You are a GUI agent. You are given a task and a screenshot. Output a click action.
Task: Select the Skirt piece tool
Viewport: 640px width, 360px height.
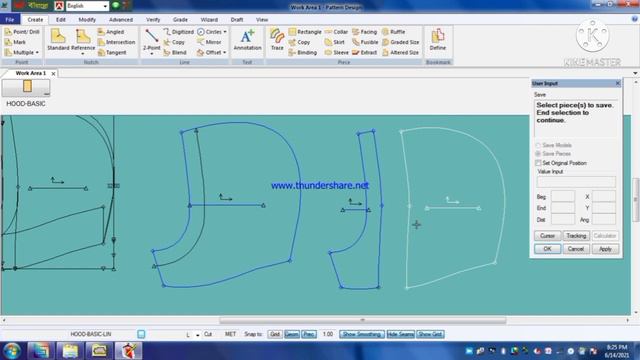click(x=335, y=42)
